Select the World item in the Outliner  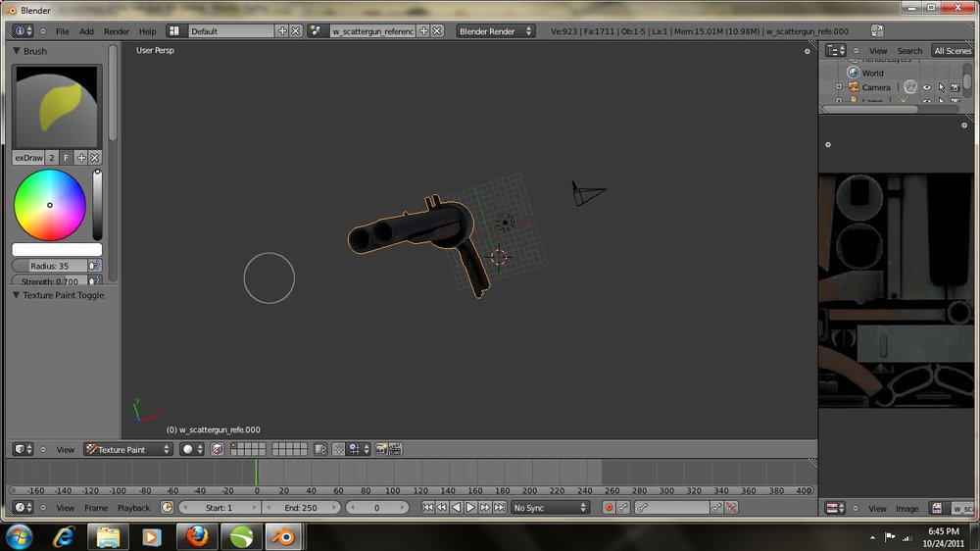[872, 74]
